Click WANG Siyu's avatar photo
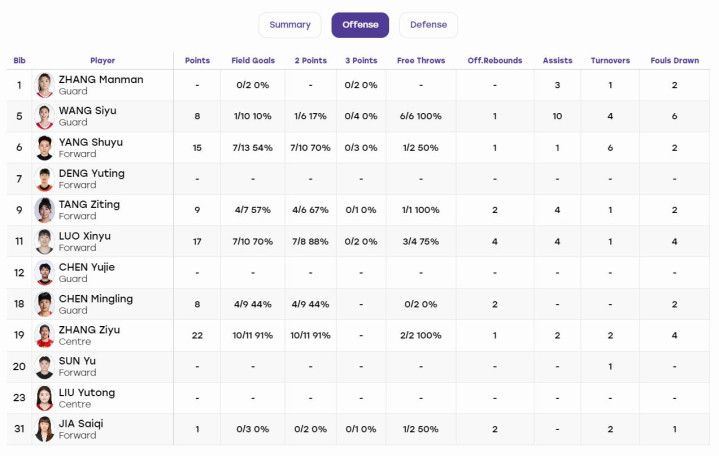This screenshot has height=456, width=719. [44, 117]
